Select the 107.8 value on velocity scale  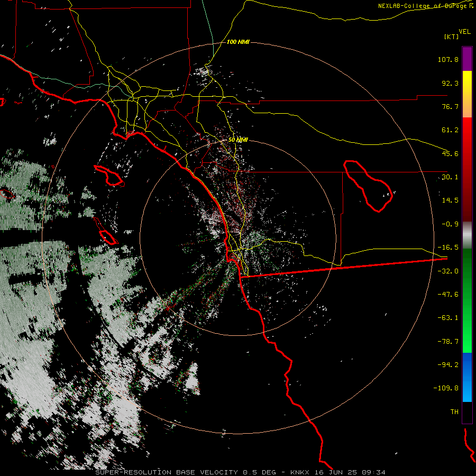click(x=448, y=59)
